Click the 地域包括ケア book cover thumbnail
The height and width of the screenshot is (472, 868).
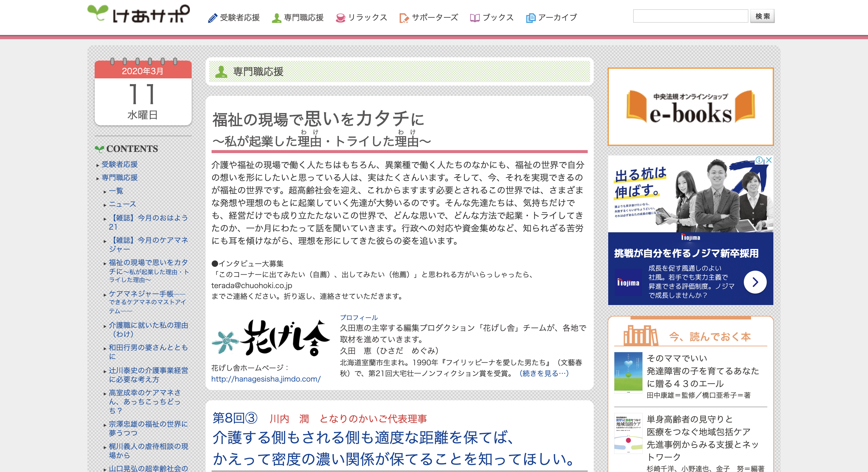click(628, 433)
